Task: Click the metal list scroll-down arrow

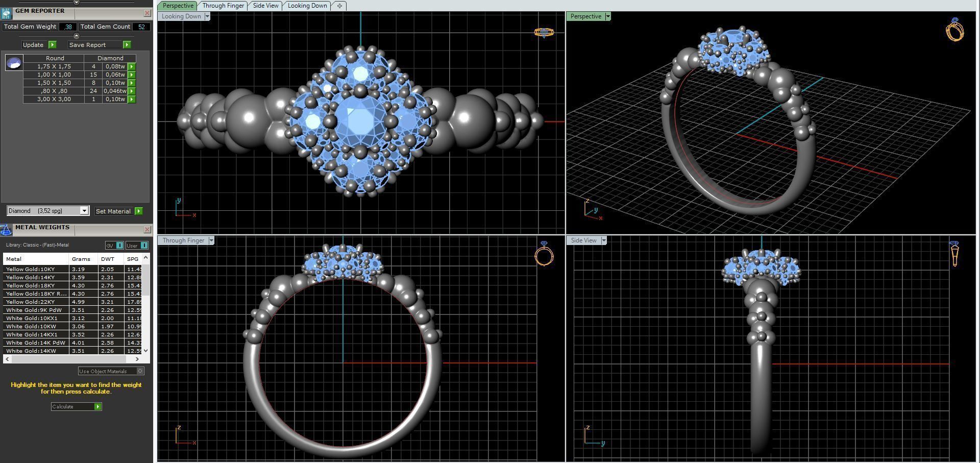Action: coord(146,351)
